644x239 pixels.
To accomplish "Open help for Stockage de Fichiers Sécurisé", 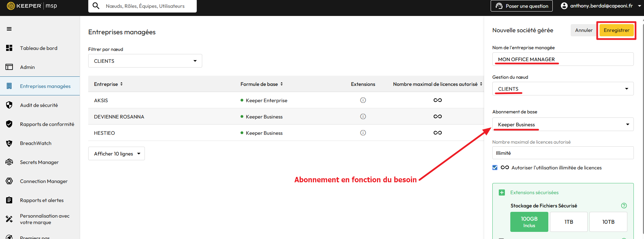I will tap(624, 205).
